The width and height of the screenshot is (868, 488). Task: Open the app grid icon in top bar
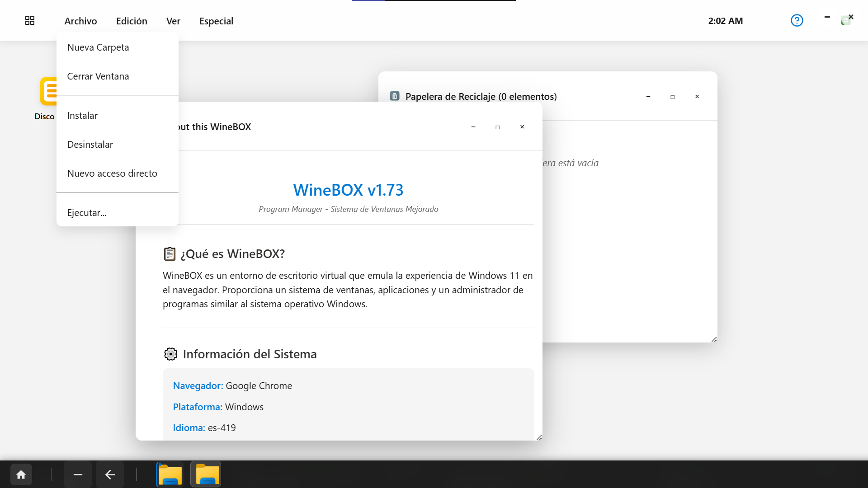30,21
